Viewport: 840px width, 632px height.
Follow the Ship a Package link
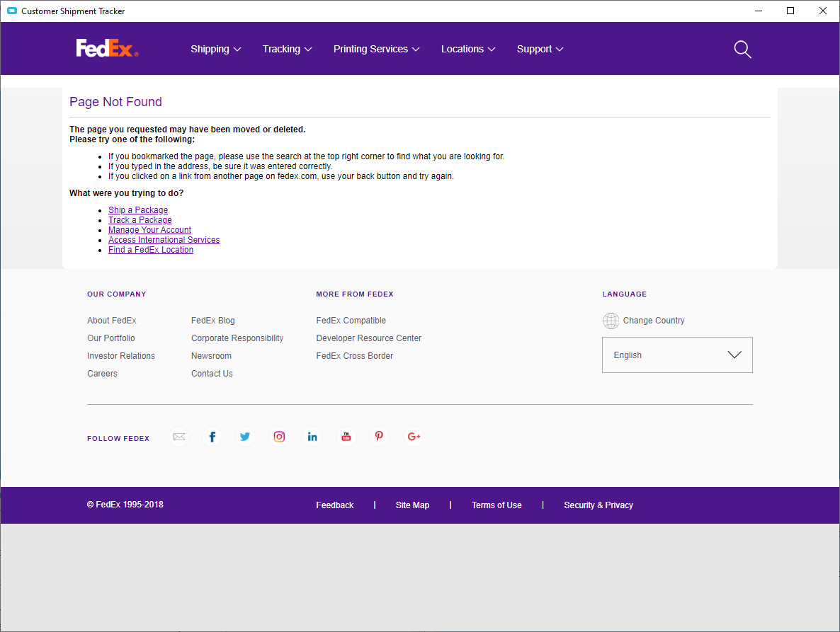click(x=137, y=209)
